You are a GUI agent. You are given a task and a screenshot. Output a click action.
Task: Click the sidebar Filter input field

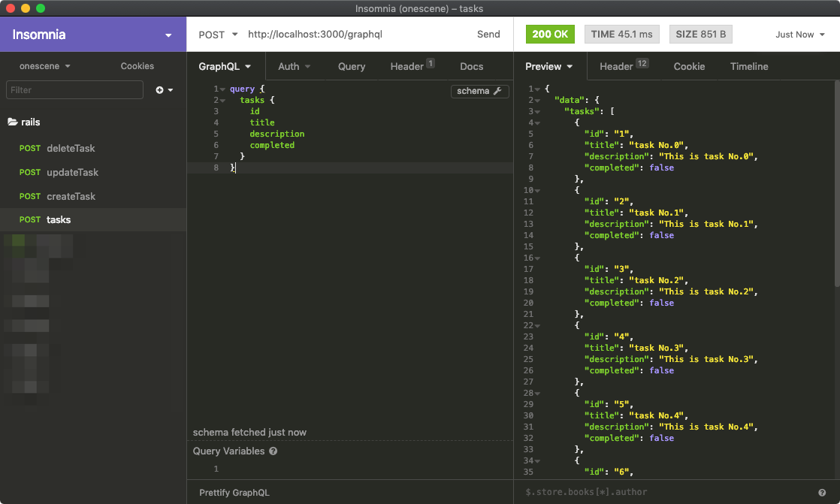[x=74, y=90]
